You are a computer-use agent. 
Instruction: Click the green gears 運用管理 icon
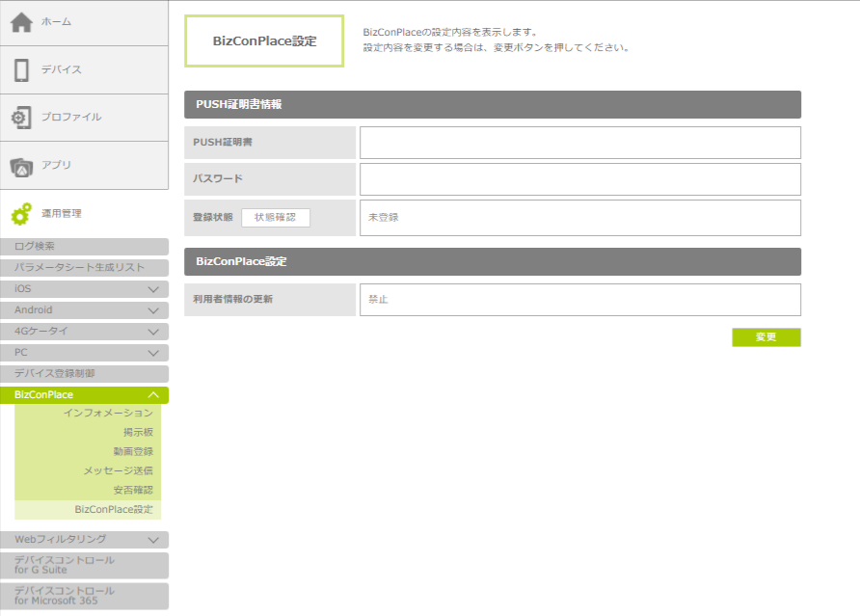pos(21,214)
